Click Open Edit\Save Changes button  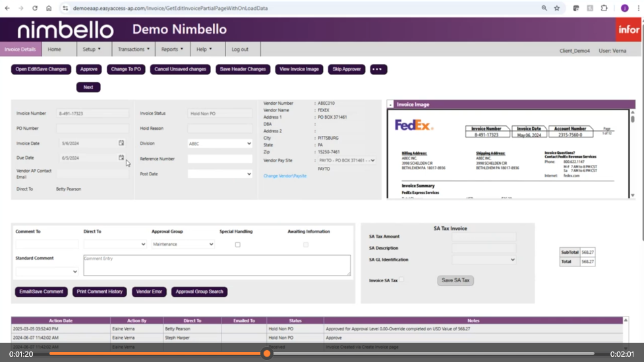point(41,69)
